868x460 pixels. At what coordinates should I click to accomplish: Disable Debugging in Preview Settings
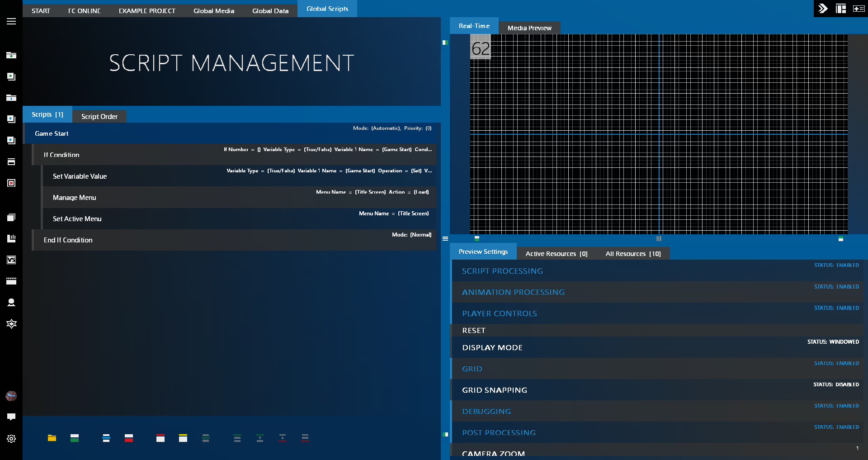point(486,411)
